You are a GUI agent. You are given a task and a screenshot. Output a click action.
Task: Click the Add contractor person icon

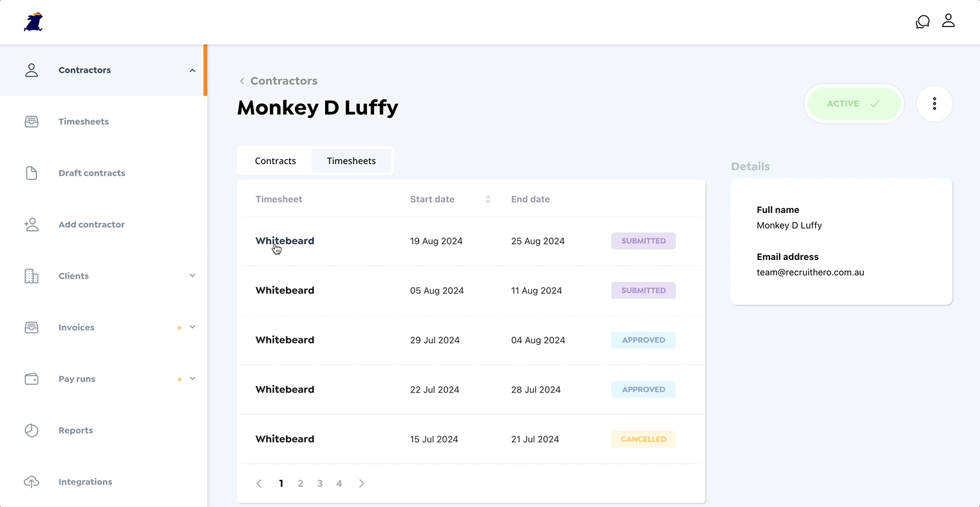pyautogui.click(x=32, y=225)
